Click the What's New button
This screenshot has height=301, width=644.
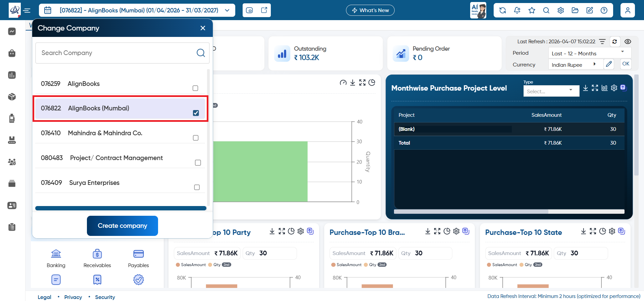370,10
